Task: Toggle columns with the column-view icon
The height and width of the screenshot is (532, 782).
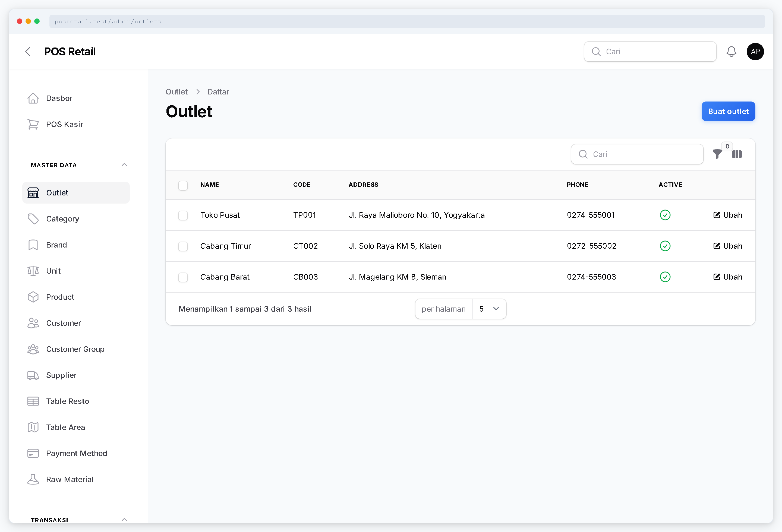Action: [737, 154]
